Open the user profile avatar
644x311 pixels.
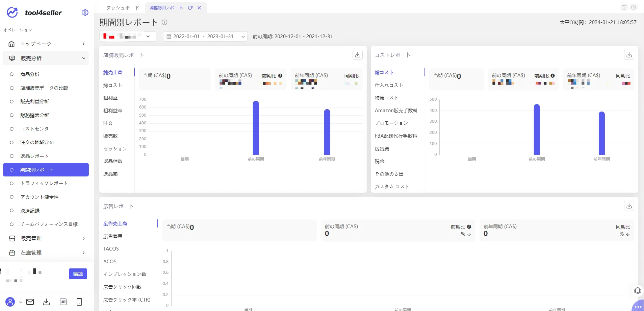click(10, 302)
